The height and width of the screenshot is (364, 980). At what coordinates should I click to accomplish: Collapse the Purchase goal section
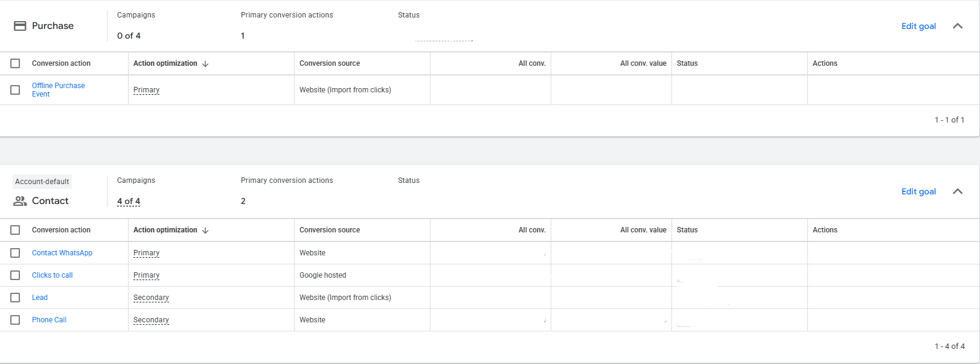tap(958, 26)
